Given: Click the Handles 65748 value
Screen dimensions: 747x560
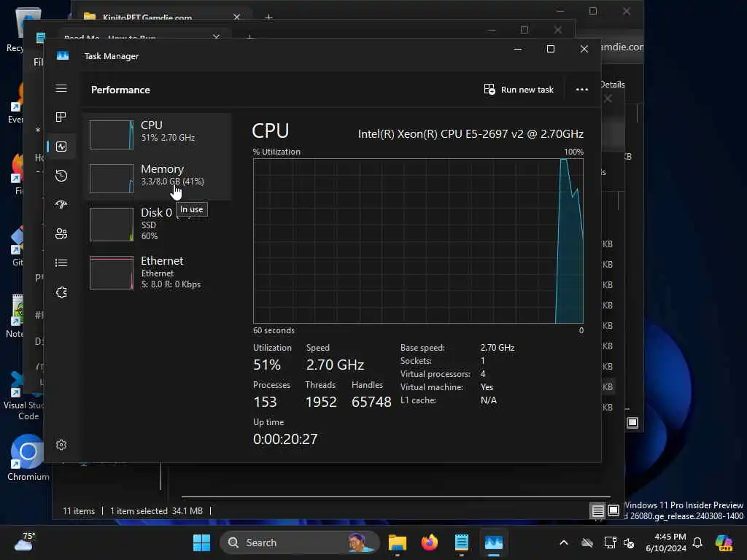Looking at the screenshot, I should click(371, 402).
